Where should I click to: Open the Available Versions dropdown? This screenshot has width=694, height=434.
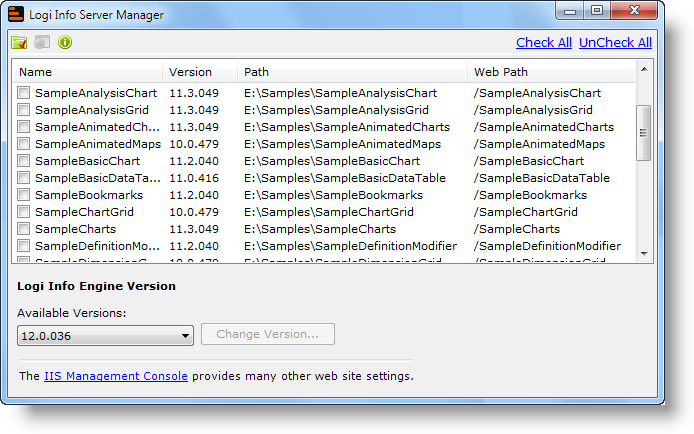coord(105,336)
